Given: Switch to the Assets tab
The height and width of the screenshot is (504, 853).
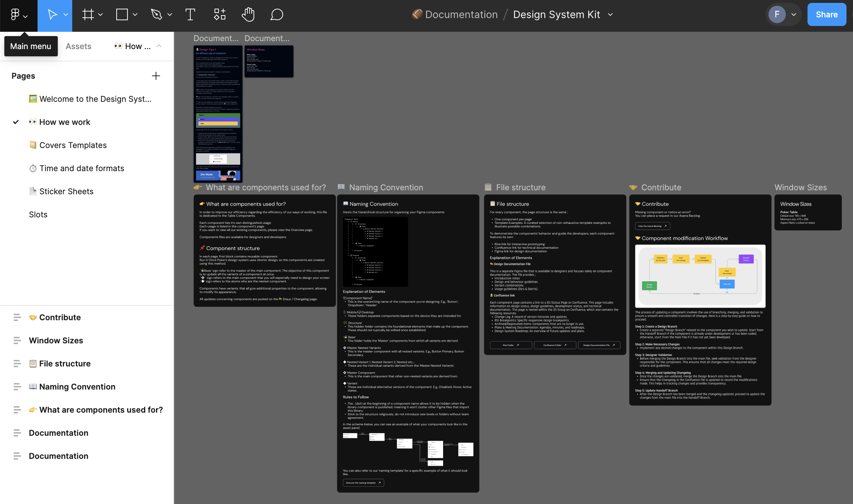Looking at the screenshot, I should (78, 46).
